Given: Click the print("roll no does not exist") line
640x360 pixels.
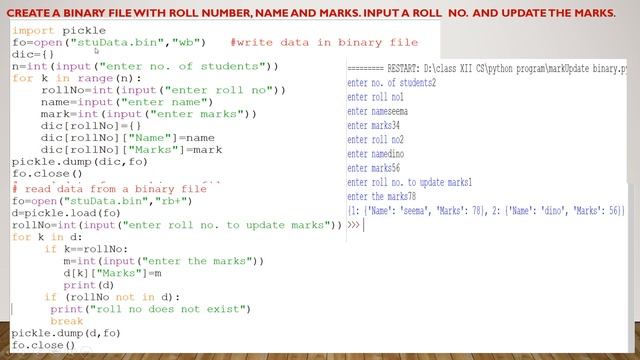Looking at the screenshot, I should 151,309.
